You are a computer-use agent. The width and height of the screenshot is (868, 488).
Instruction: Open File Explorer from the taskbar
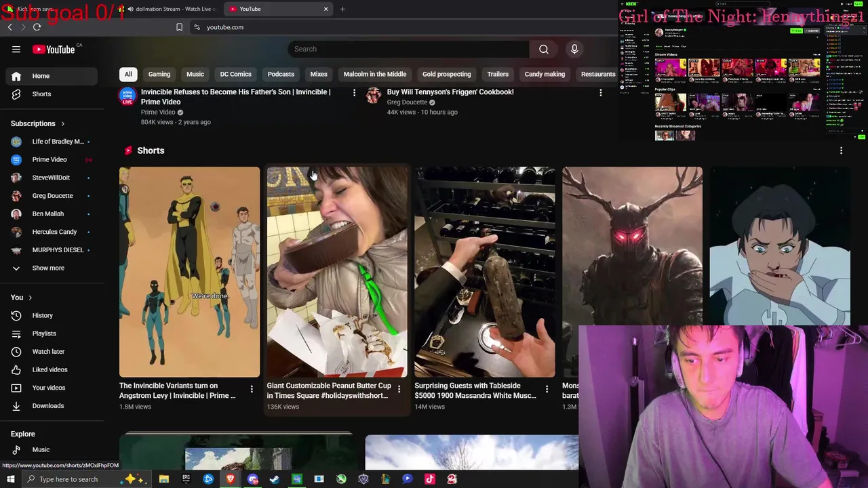[x=163, y=479]
